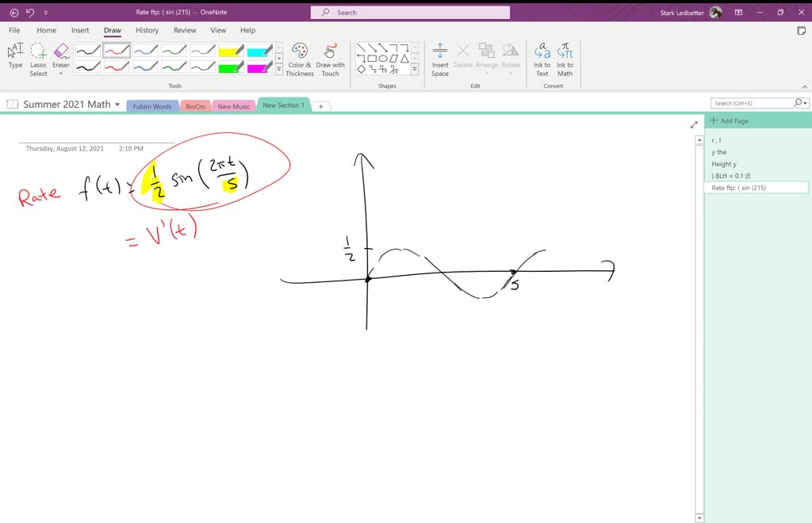This screenshot has height=523, width=812.
Task: Add a new section with plus tab
Action: (x=320, y=106)
